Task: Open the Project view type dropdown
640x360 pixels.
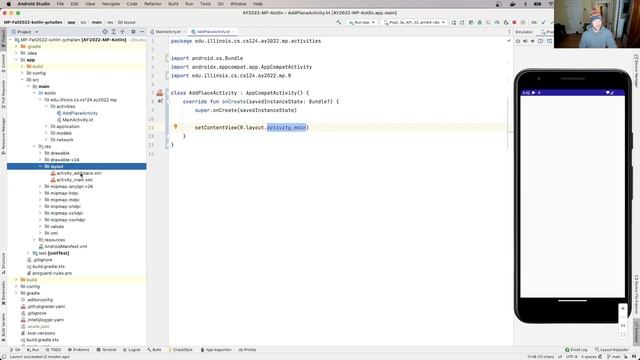Action: [25, 32]
